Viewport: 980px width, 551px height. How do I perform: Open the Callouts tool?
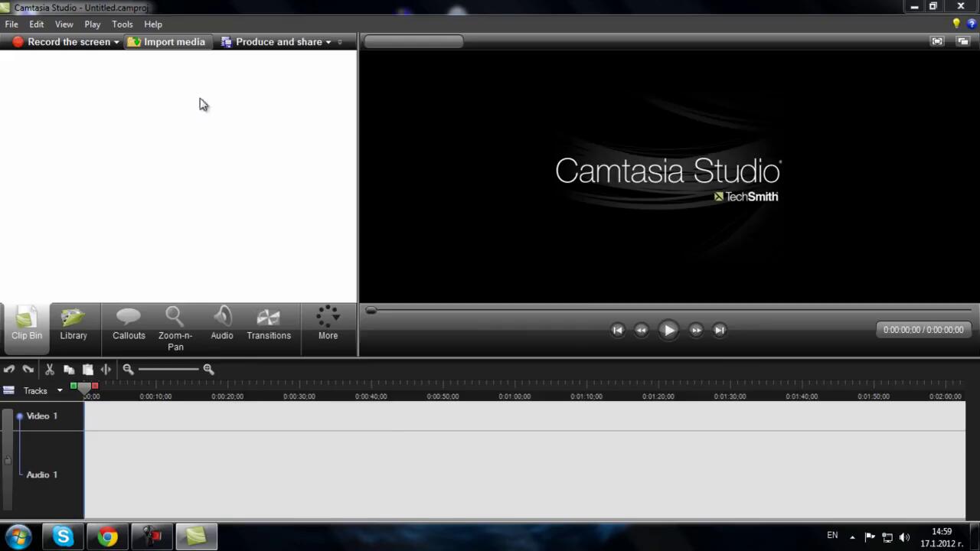pos(129,324)
